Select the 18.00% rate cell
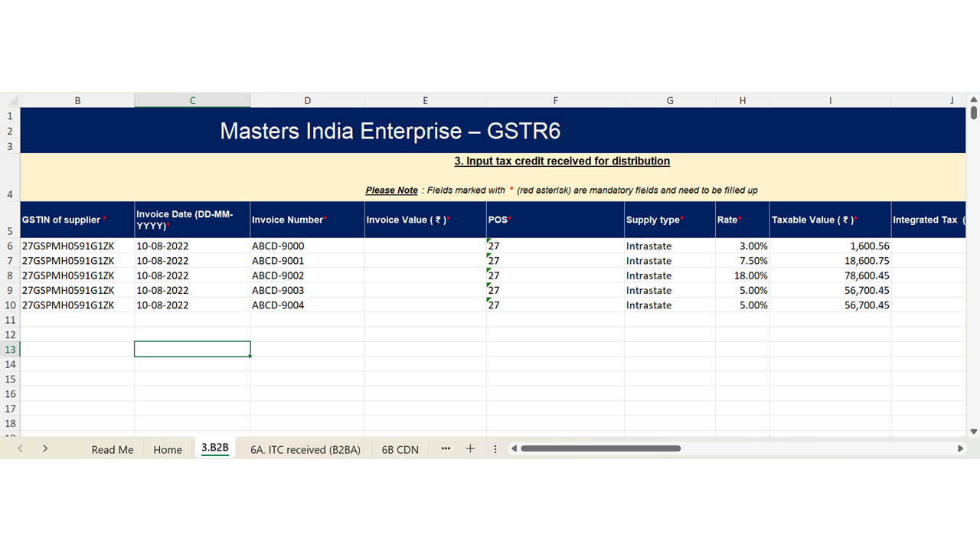This screenshot has width=980, height=551. [742, 275]
